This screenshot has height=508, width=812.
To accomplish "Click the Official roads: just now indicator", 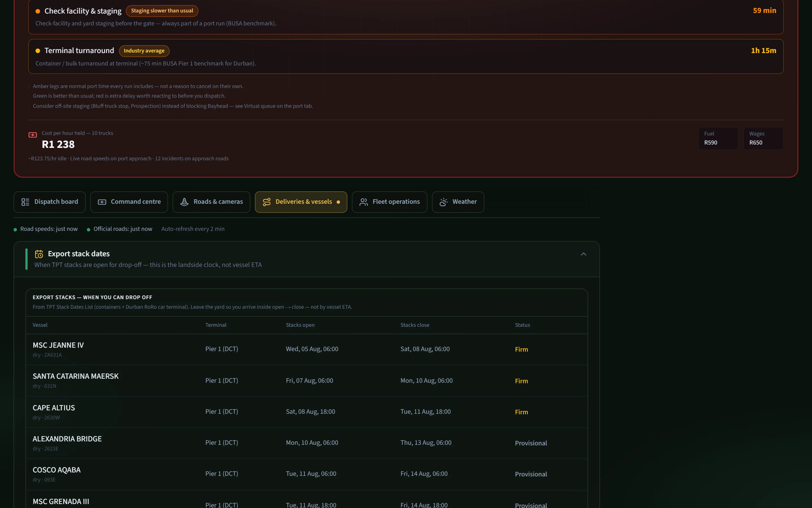I will (120, 229).
